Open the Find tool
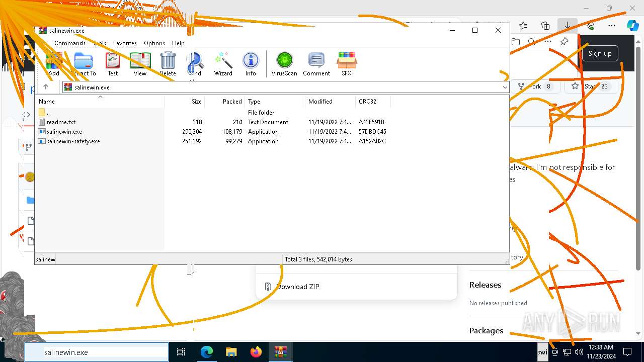The image size is (644, 362). pyautogui.click(x=195, y=64)
